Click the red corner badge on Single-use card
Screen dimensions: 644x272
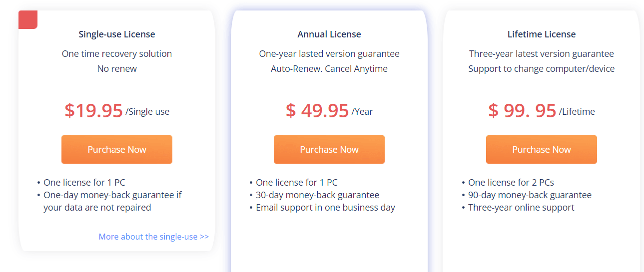[x=28, y=19]
